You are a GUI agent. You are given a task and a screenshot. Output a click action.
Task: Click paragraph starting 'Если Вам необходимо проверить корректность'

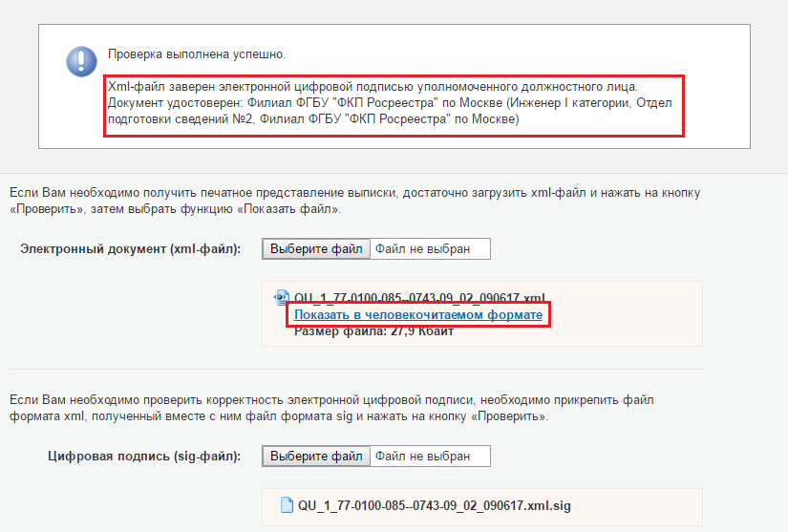[x=331, y=409]
